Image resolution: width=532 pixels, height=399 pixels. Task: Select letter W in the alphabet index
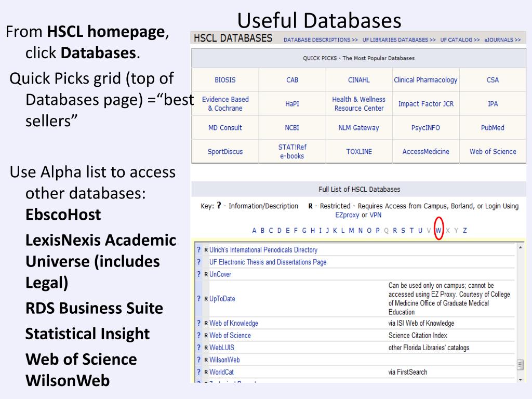click(x=438, y=231)
